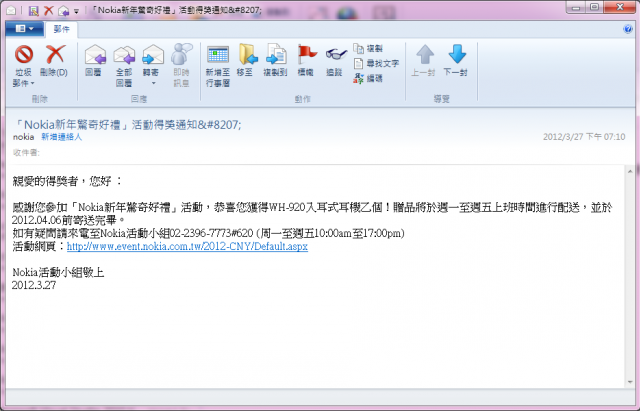Reply to all with 全部回覆

[x=124, y=65]
